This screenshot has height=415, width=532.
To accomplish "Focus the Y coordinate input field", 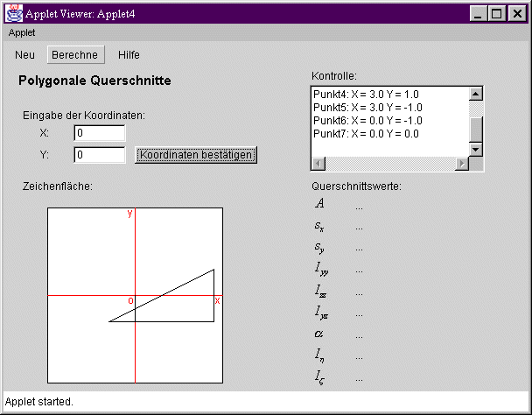I will point(100,155).
